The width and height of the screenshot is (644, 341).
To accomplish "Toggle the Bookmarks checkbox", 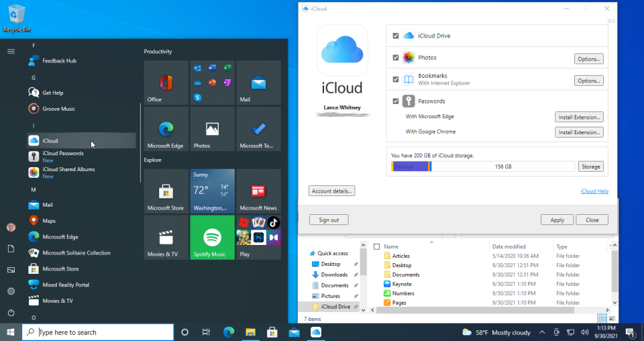I will pyautogui.click(x=396, y=79).
